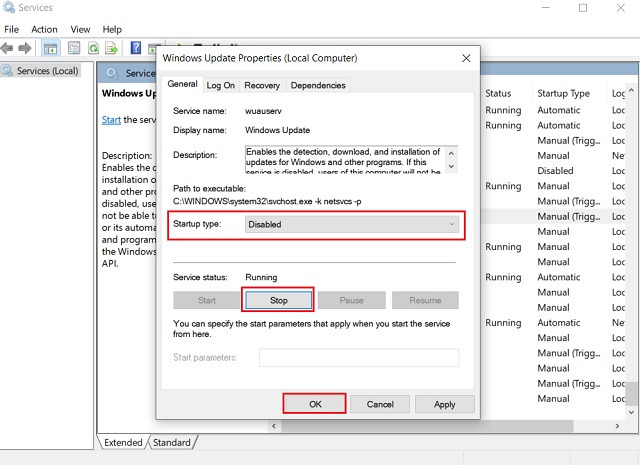Switch to the Dependencies tab
The height and width of the screenshot is (465, 640).
(318, 85)
